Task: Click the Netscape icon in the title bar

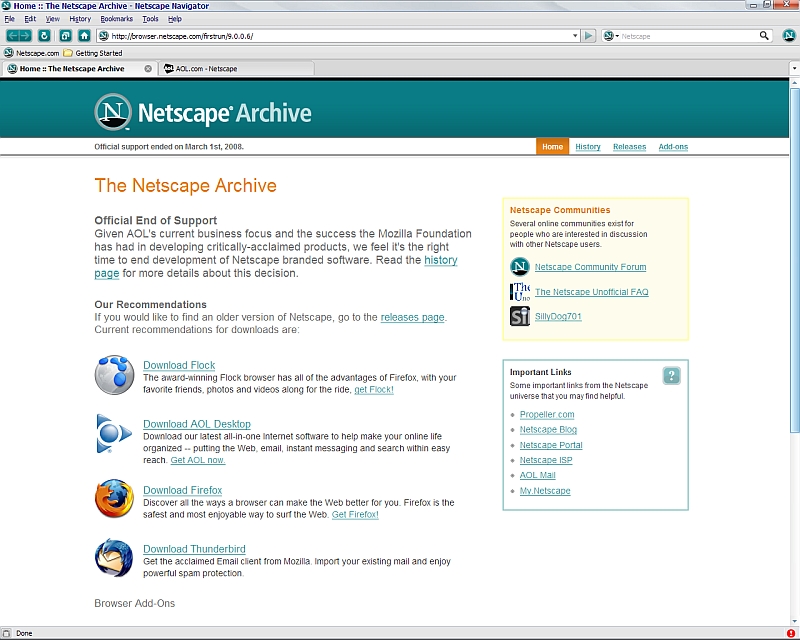Action: click(x=6, y=6)
